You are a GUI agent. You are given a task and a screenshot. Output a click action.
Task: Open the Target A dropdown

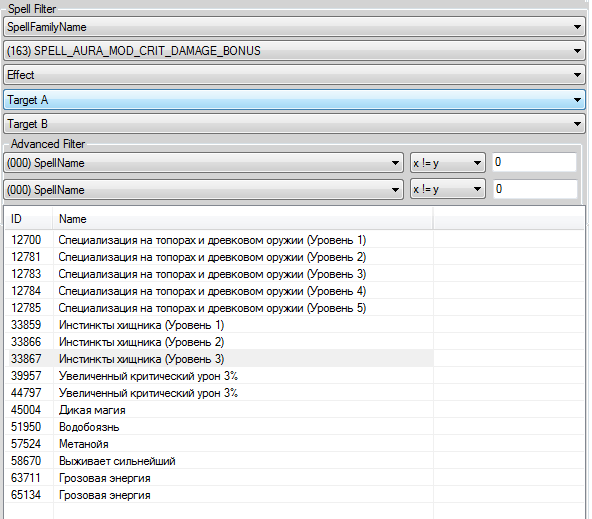tap(294, 100)
